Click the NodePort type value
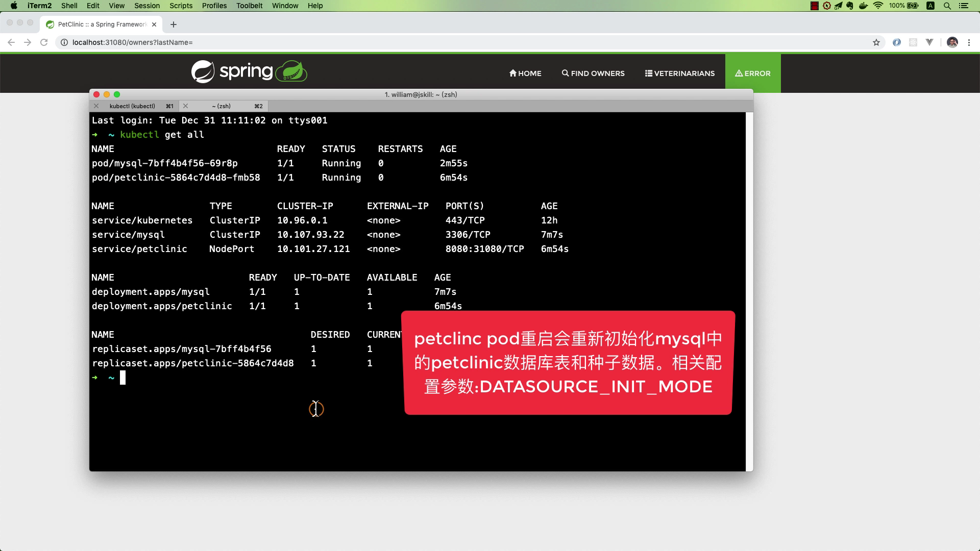This screenshot has height=551, width=980. 232,249
